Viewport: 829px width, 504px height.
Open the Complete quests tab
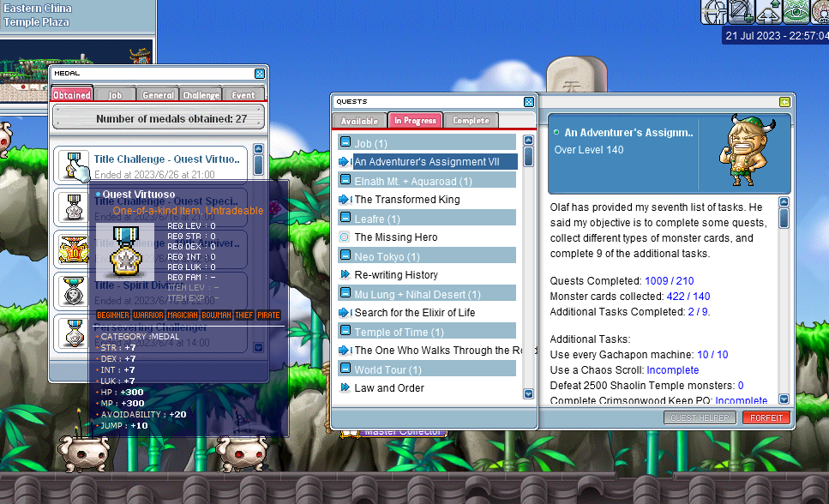[x=471, y=121]
